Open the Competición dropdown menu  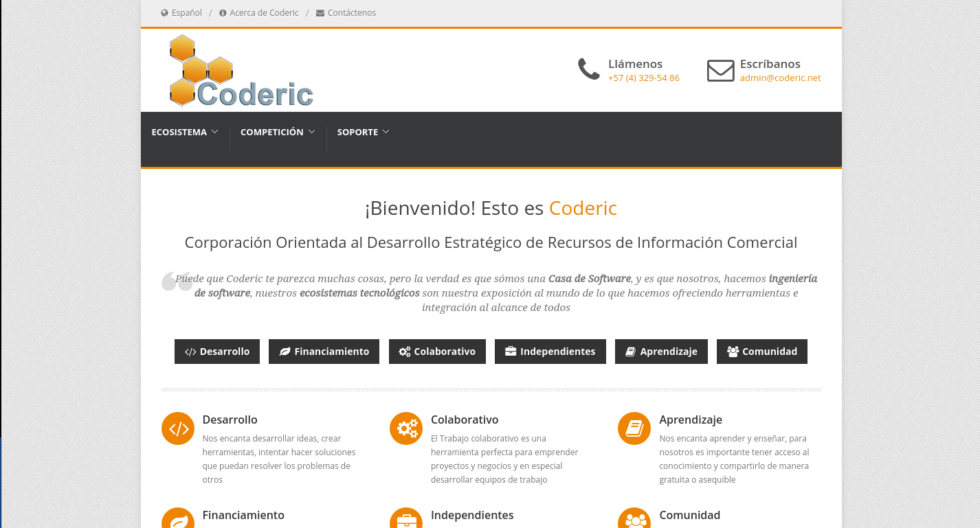278,132
